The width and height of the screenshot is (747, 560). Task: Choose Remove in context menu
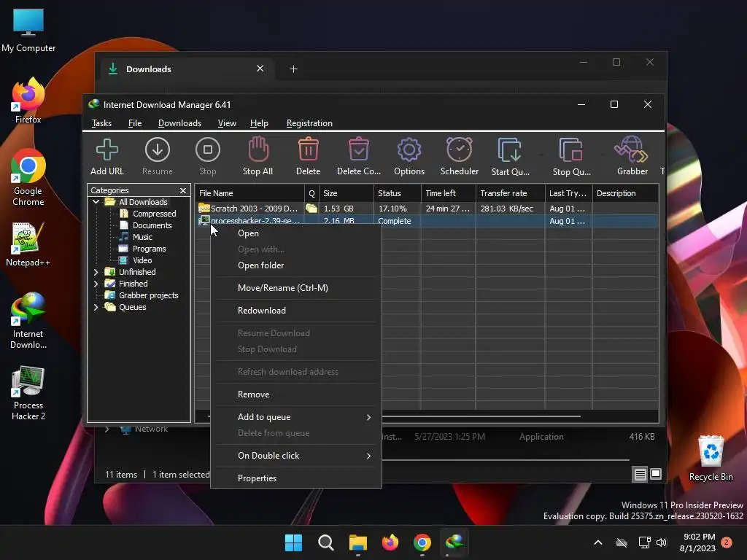[295, 394]
